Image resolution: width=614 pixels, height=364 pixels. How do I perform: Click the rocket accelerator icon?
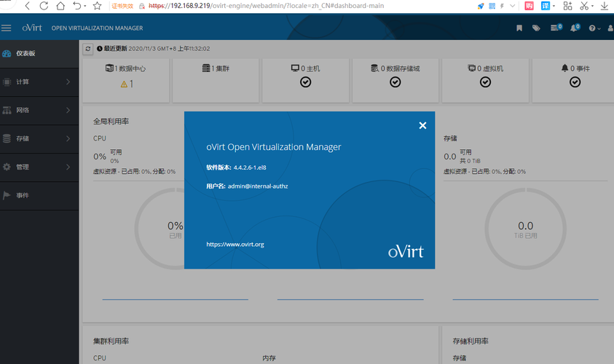pyautogui.click(x=481, y=6)
